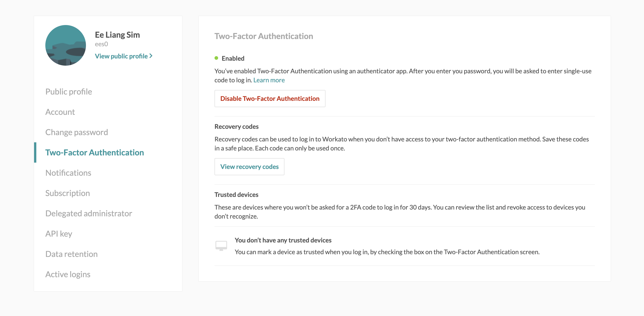The height and width of the screenshot is (316, 644).
Task: Disable Two-Factor Authentication button
Action: [x=270, y=99]
